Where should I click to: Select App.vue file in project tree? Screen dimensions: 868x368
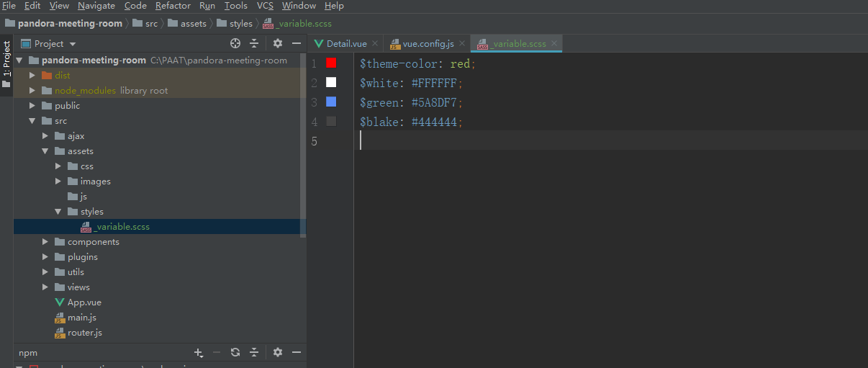78,302
